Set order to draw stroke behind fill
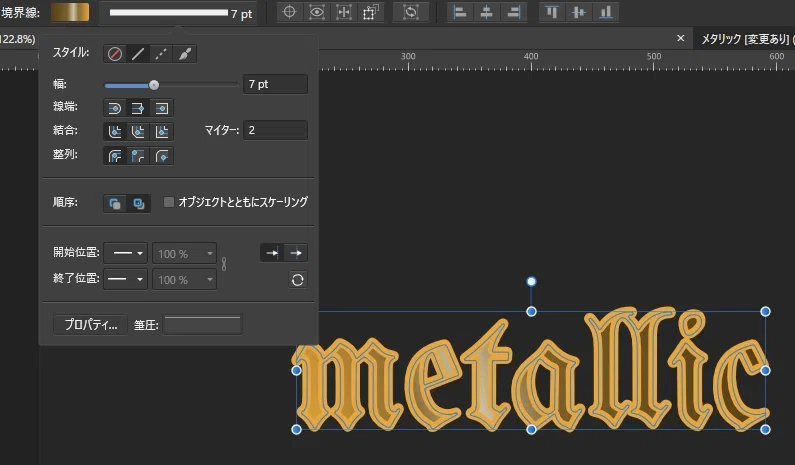 tap(115, 203)
